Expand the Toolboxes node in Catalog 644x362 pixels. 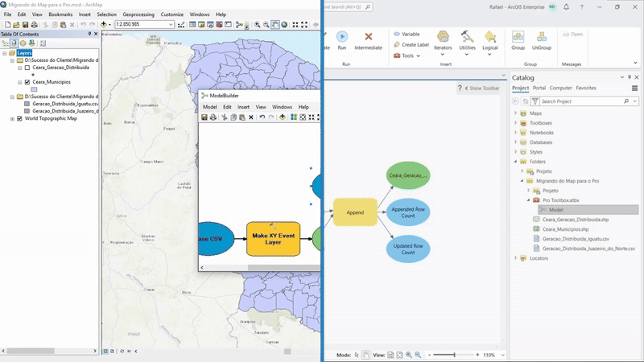516,123
